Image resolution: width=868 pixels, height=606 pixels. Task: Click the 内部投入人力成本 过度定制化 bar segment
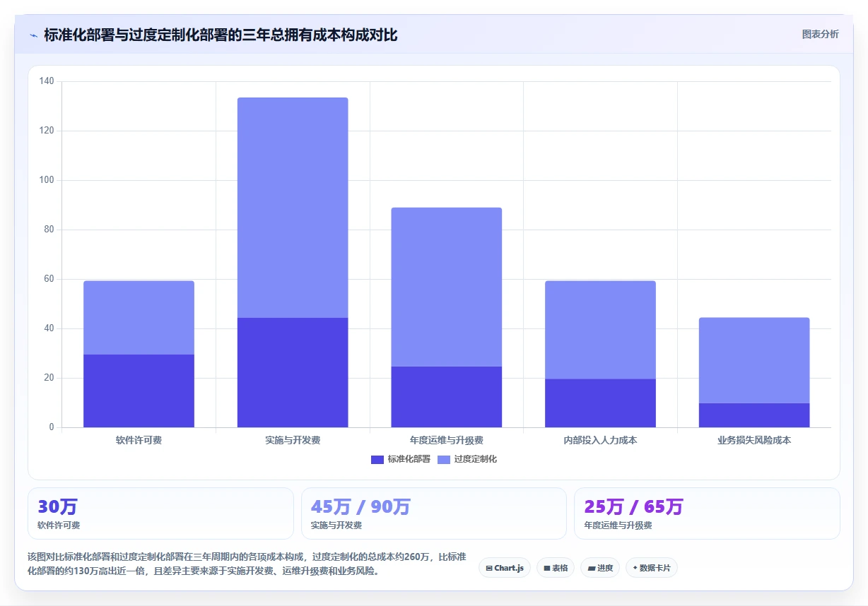(x=600, y=330)
